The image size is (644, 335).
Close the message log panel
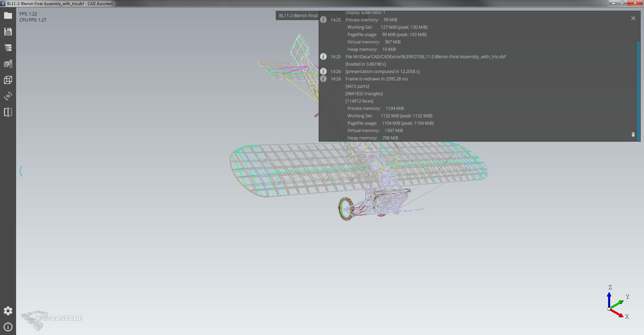tap(633, 18)
